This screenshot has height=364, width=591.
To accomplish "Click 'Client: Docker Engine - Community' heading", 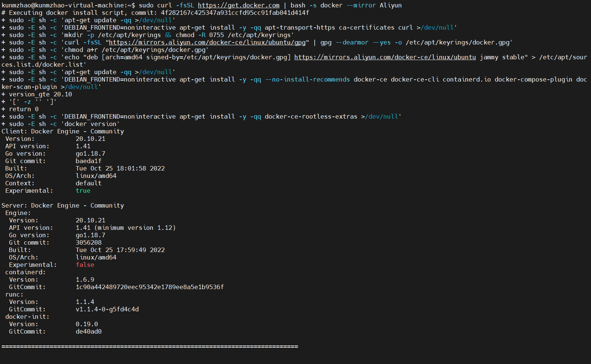I will click(63, 131).
